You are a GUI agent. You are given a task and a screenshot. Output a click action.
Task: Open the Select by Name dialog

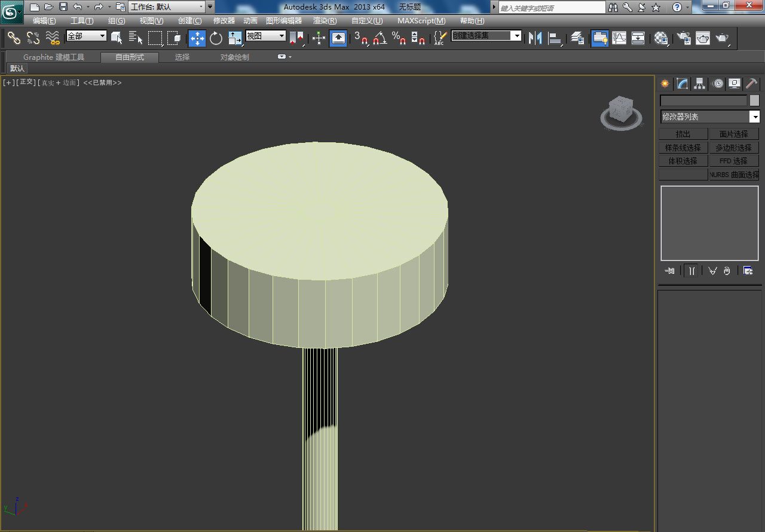136,38
